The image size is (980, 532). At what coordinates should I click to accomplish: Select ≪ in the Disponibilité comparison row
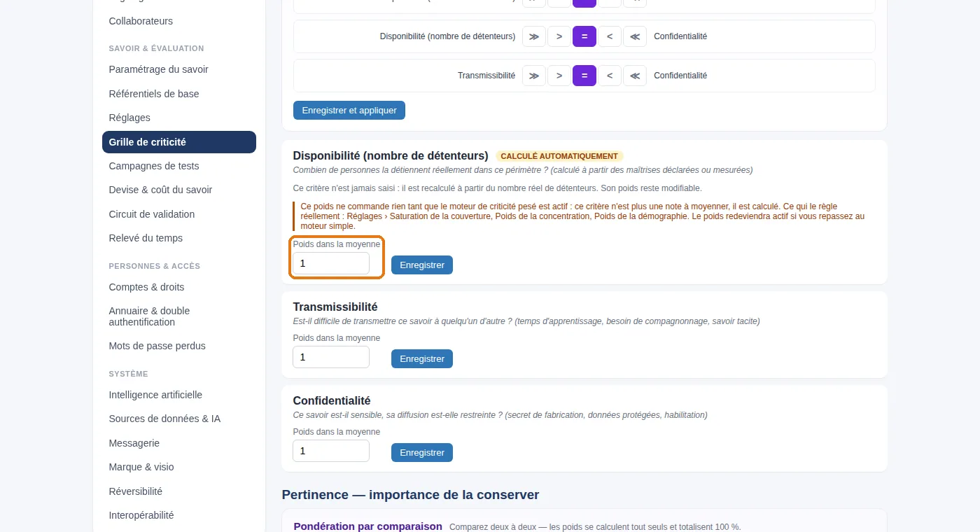[x=635, y=36]
